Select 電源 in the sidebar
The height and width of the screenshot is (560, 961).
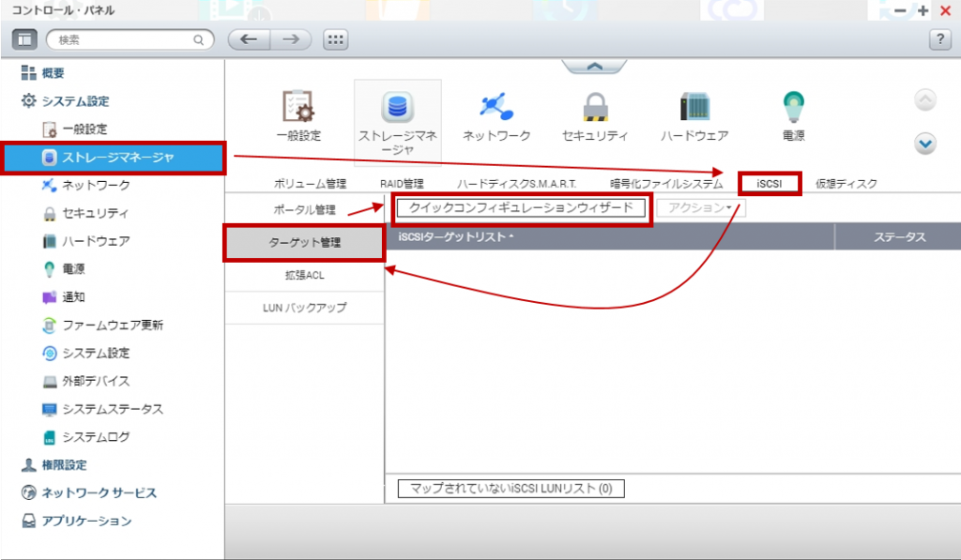[64, 269]
